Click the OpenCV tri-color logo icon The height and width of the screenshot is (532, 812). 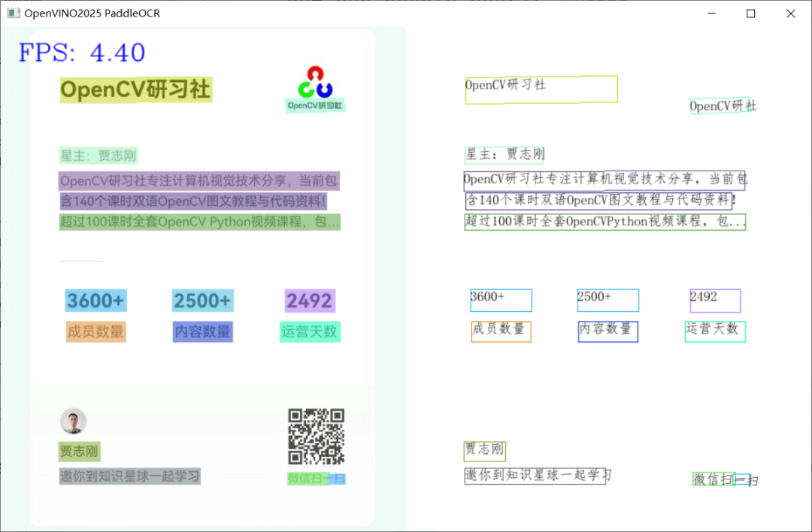(315, 82)
